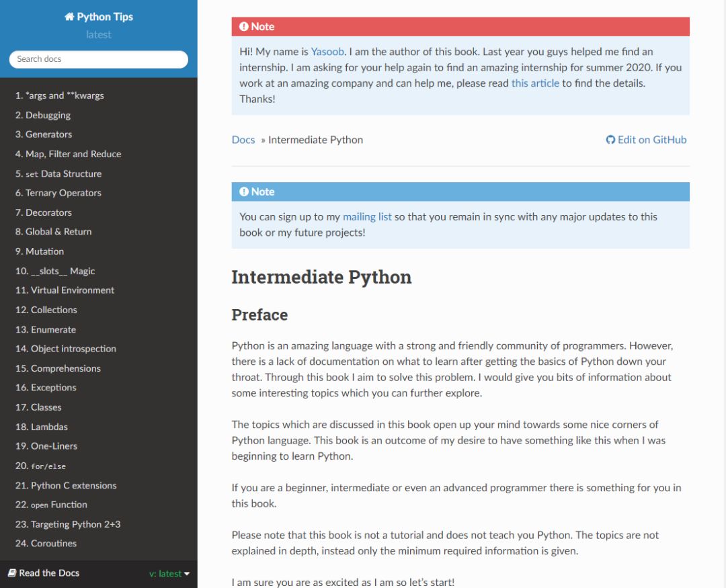726x588 pixels.
Task: Click Edit on GitHub link
Action: (647, 140)
